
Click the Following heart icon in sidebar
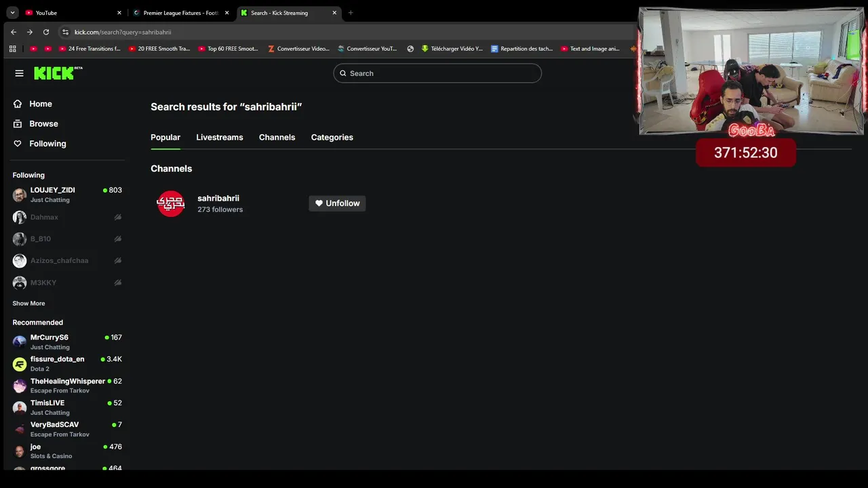tap(18, 144)
